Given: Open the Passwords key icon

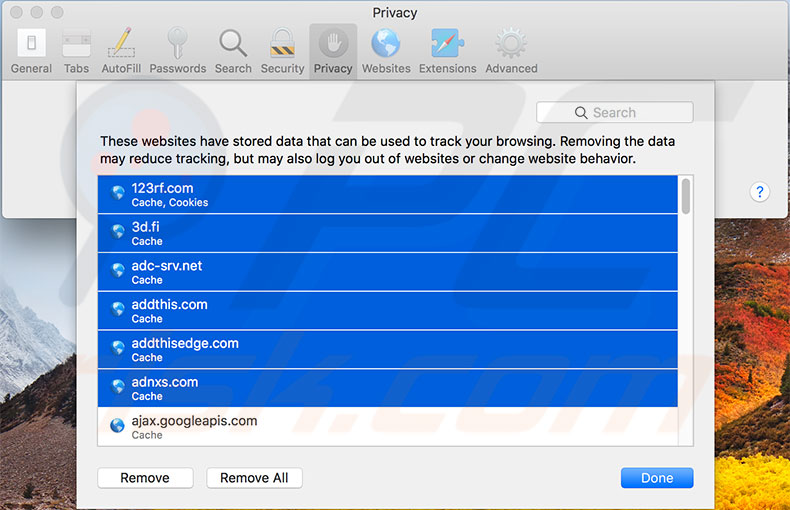Looking at the screenshot, I should coord(177,43).
